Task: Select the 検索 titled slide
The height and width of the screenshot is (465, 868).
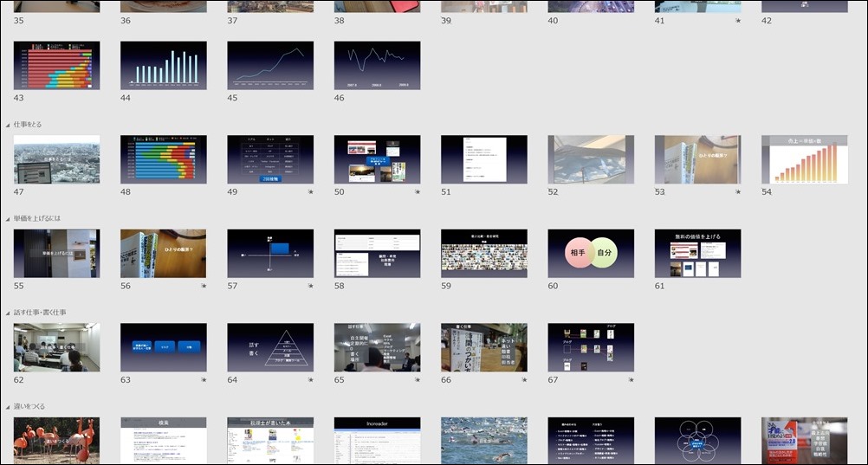Action: click(x=164, y=441)
